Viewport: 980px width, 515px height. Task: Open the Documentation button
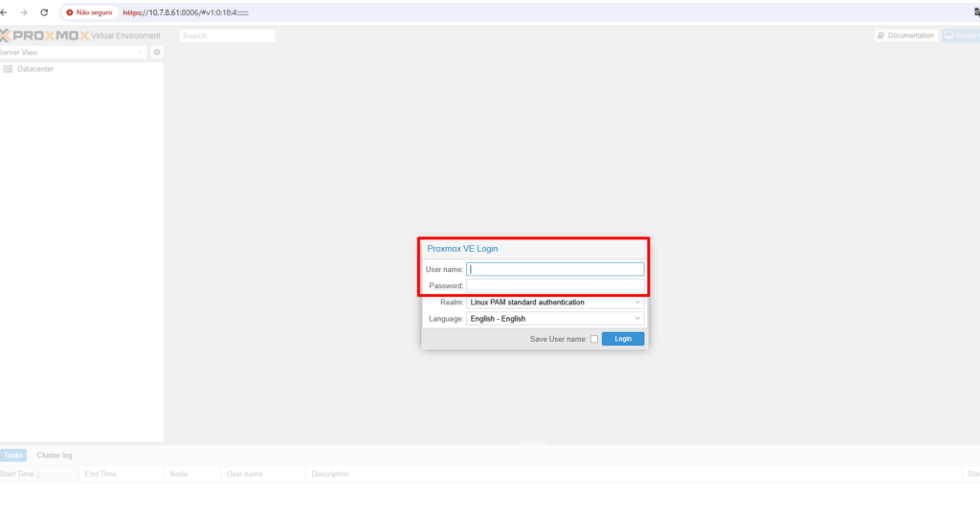point(905,35)
